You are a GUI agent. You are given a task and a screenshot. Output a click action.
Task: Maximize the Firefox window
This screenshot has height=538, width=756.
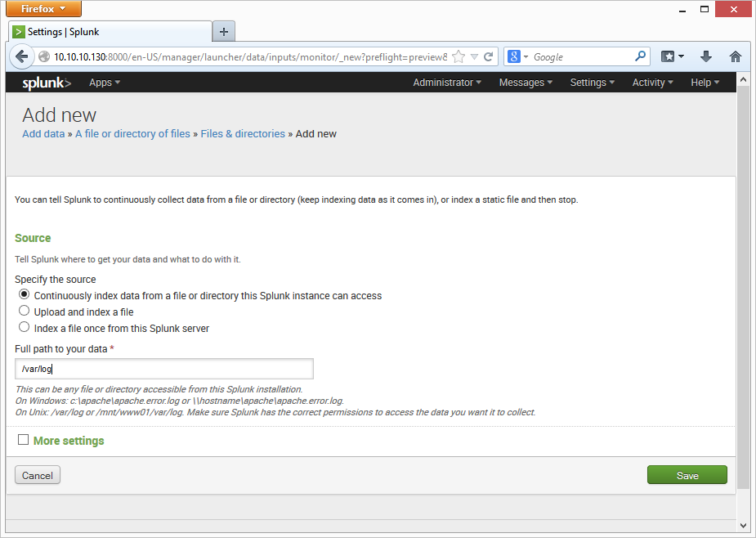(705, 9)
